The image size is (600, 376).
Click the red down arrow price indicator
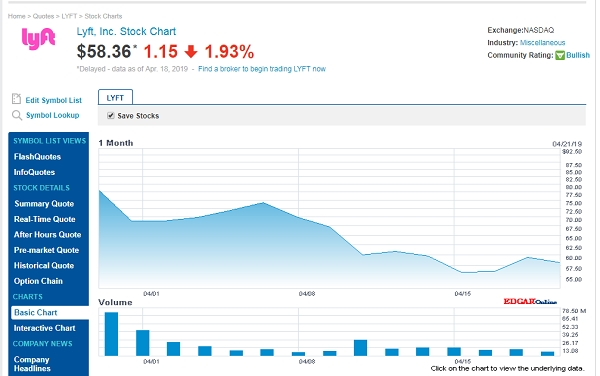click(191, 51)
